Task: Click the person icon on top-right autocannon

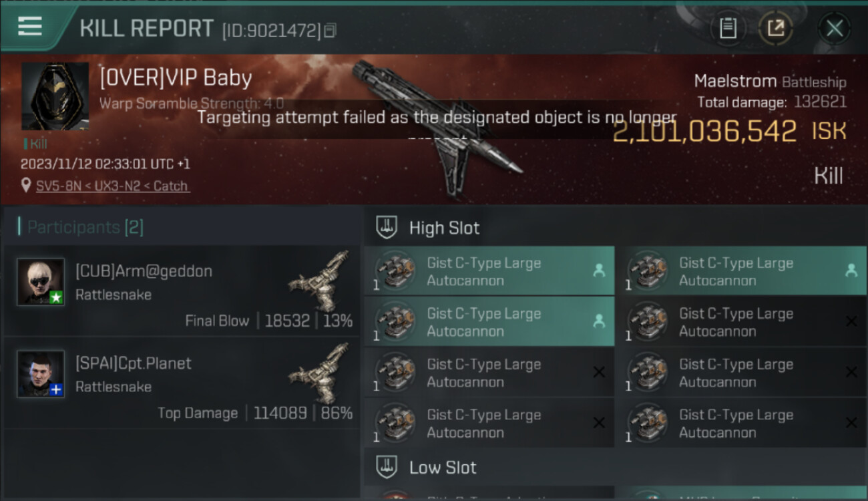Action: pyautogui.click(x=851, y=271)
